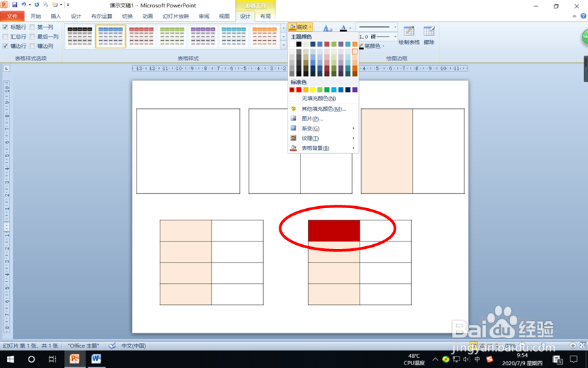Click the Texture (纹理) fill icon
This screenshot has width=588, height=368.
[x=293, y=138]
